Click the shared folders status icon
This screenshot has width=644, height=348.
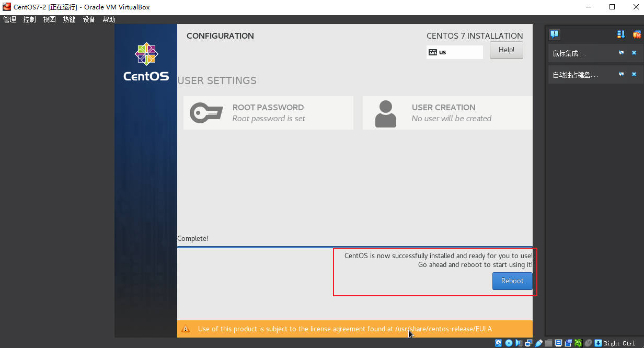click(x=548, y=343)
